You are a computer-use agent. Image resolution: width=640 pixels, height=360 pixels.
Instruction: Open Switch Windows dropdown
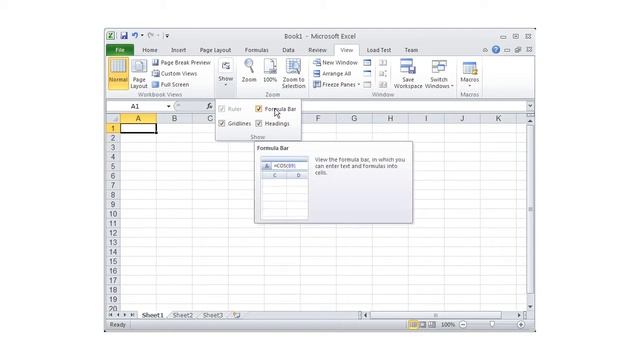[439, 73]
